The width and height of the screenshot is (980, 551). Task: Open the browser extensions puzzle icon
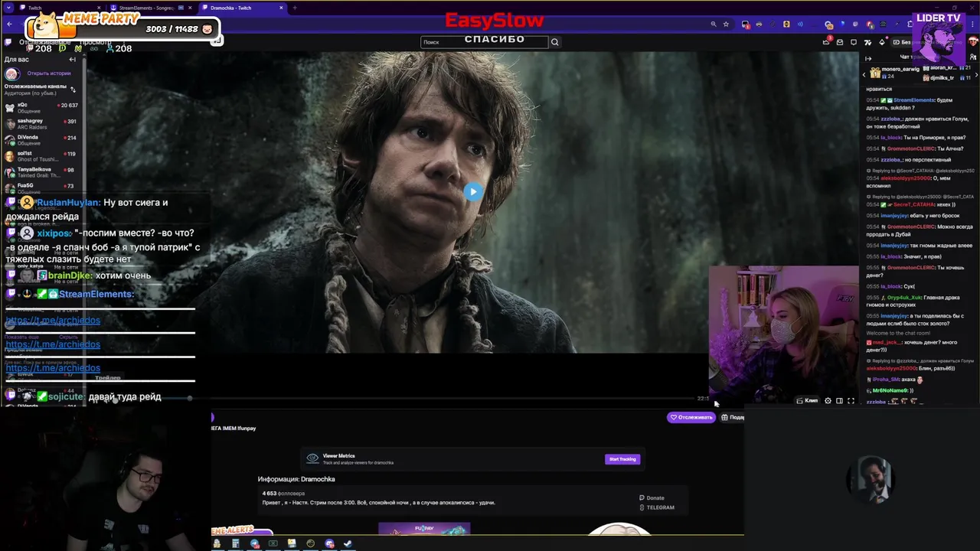(910, 24)
